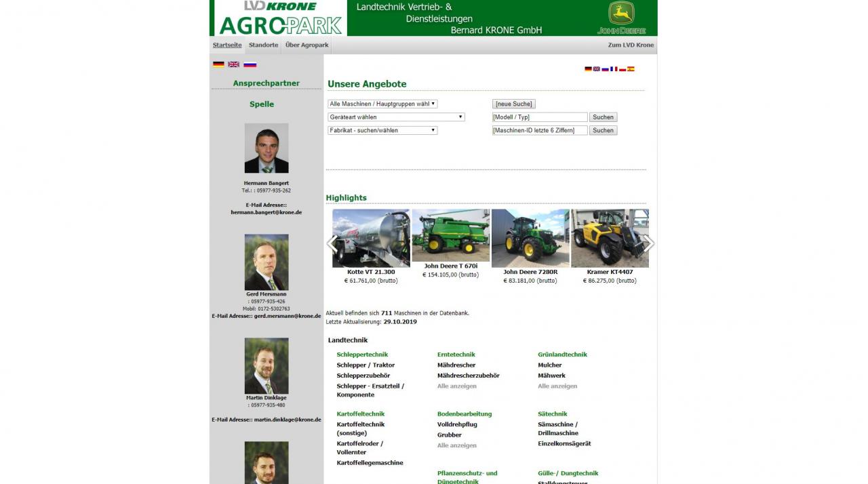Open the Kotte VT 21.300 thumbnail
Viewport: 868px width, 484px height.
point(371,238)
